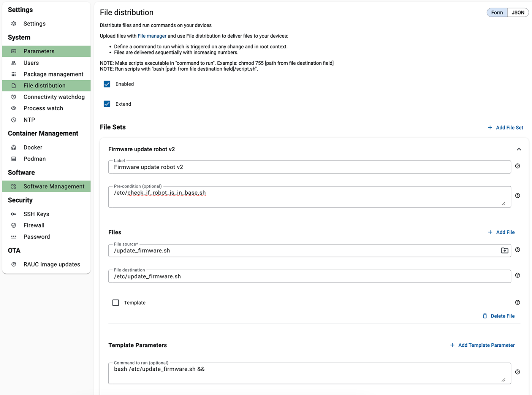532x395 pixels.
Task: Click the Process watch eye icon
Action: (x=14, y=108)
